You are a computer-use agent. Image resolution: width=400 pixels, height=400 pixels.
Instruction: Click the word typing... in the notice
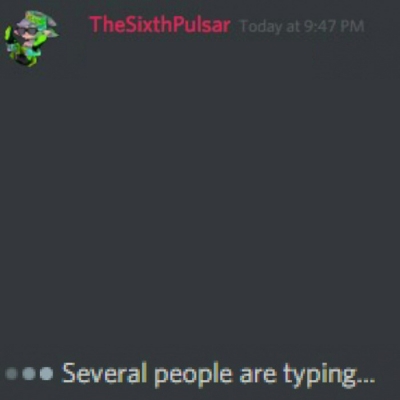pyautogui.click(x=329, y=375)
